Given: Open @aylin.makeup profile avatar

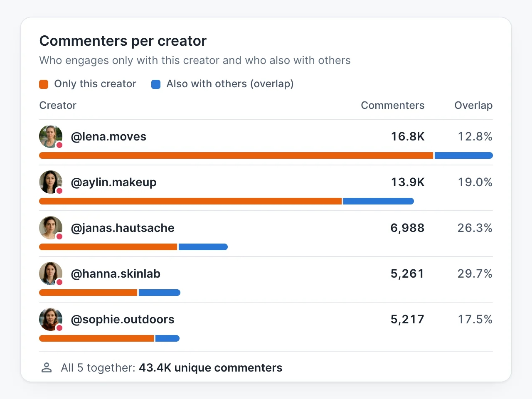Looking at the screenshot, I should pos(51,182).
